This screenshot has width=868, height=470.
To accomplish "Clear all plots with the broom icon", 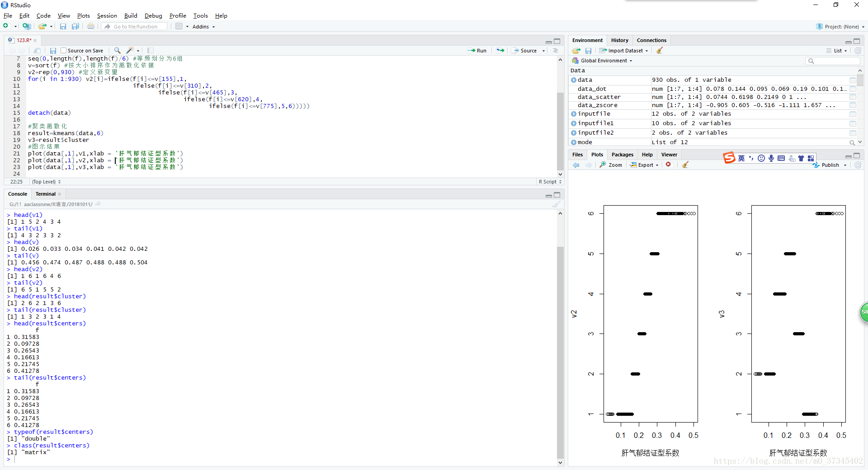I will [x=685, y=164].
